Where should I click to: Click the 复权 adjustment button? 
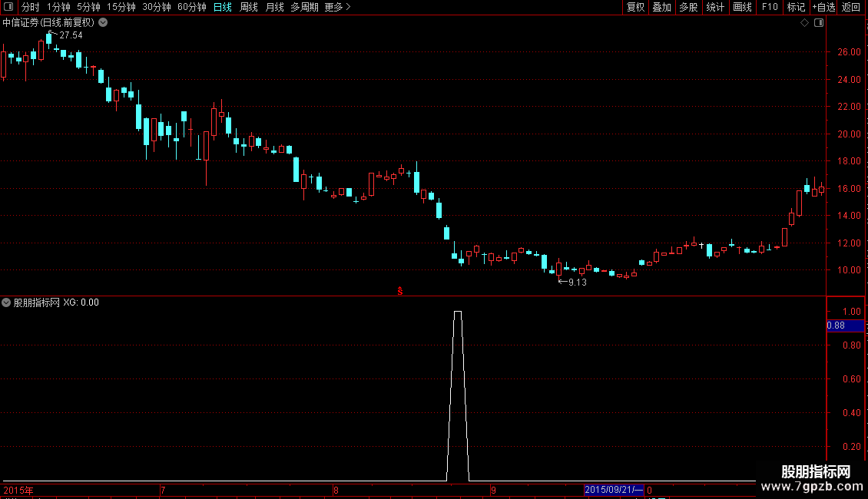pyautogui.click(x=635, y=7)
